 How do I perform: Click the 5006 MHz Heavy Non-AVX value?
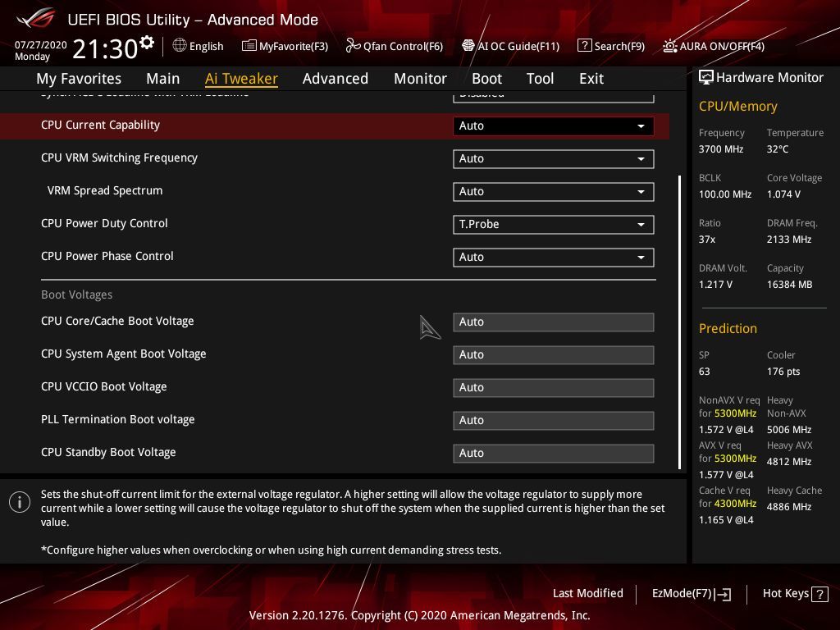[x=788, y=430]
